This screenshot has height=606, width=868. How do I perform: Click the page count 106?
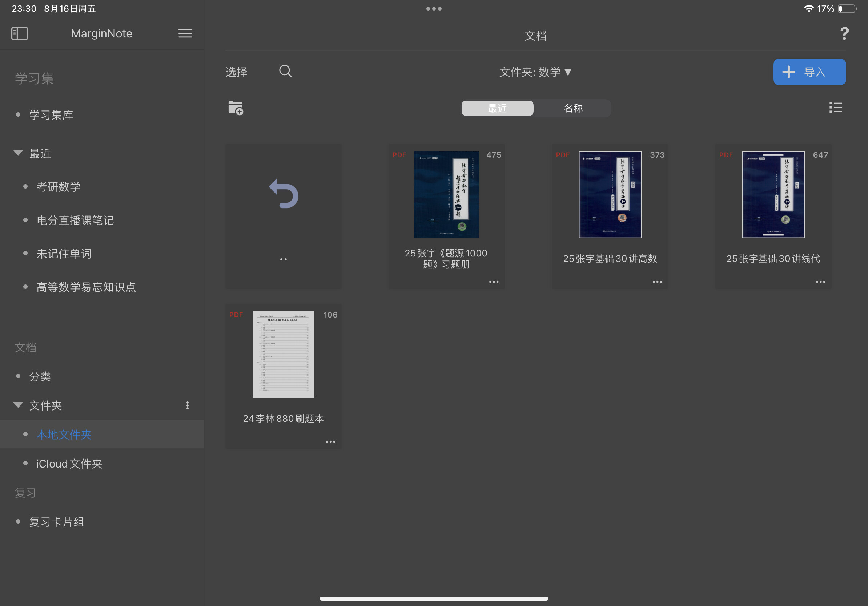(x=330, y=315)
